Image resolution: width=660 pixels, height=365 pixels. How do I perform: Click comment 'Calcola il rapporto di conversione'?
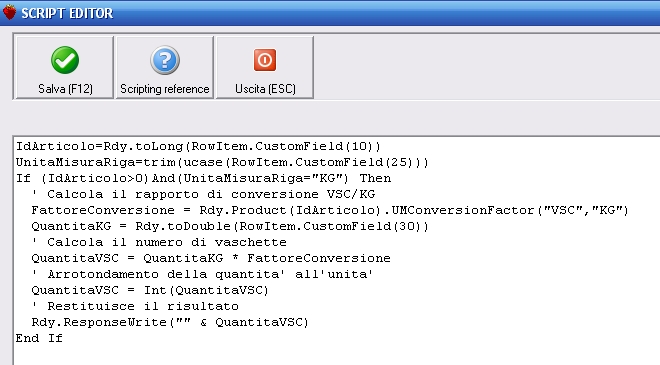tap(203, 194)
